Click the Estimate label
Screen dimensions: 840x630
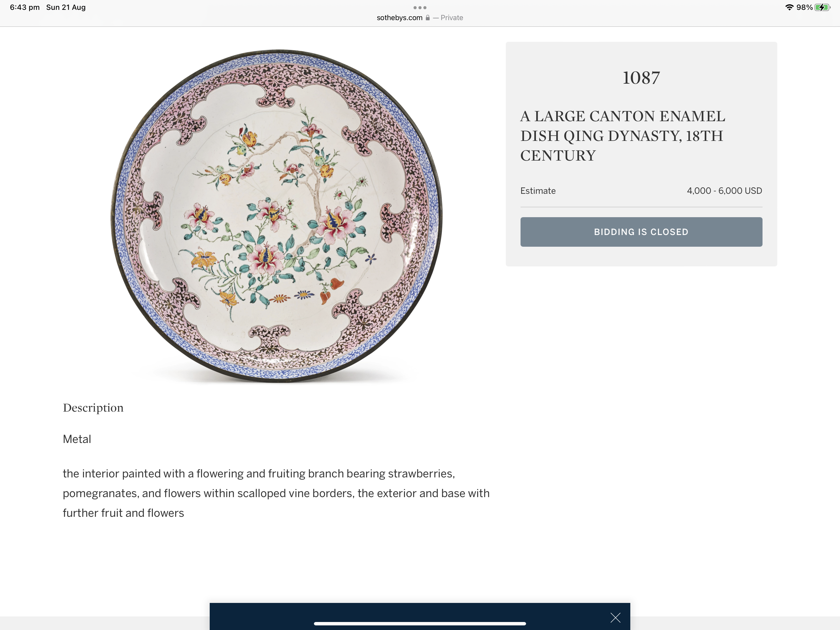point(538,191)
